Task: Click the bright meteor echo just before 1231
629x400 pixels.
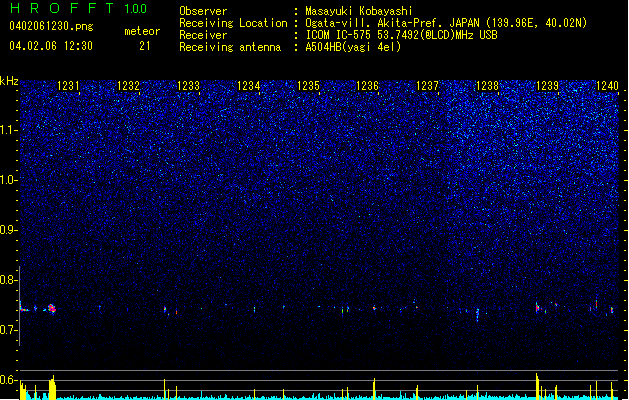Action: click(x=52, y=308)
